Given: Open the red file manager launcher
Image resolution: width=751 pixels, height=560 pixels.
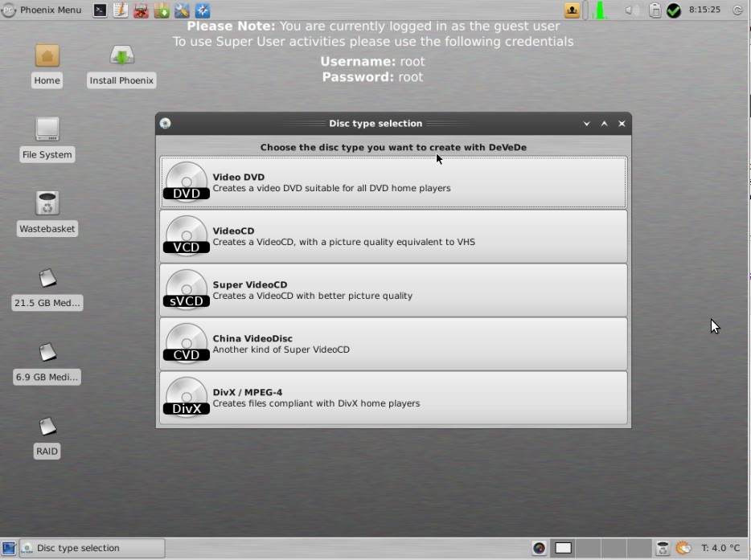Looking at the screenshot, I should [141, 10].
